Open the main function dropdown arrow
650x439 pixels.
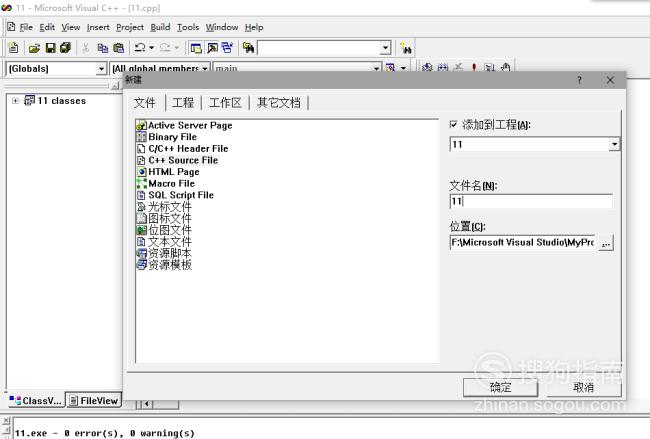click(376, 69)
